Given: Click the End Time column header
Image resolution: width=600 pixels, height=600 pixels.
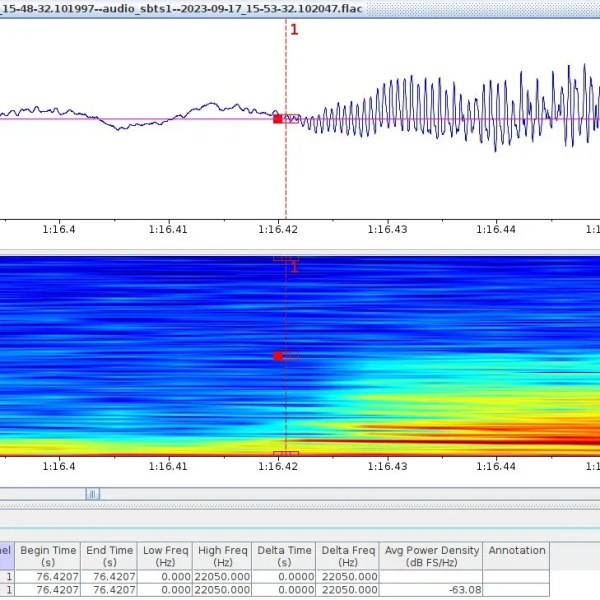Looking at the screenshot, I should click(x=109, y=556).
